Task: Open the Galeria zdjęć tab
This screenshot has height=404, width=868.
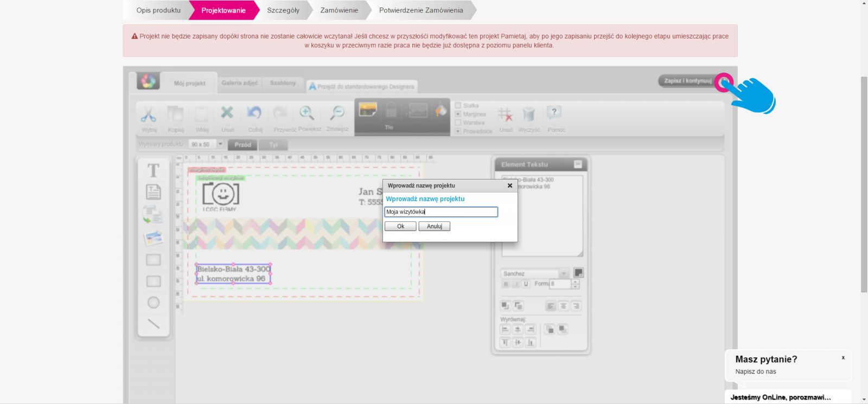Action: (239, 84)
